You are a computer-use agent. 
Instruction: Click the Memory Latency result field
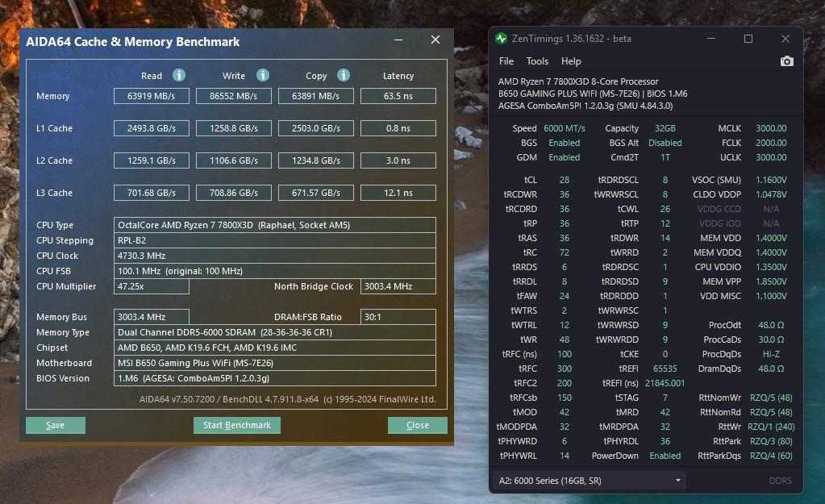coord(398,96)
